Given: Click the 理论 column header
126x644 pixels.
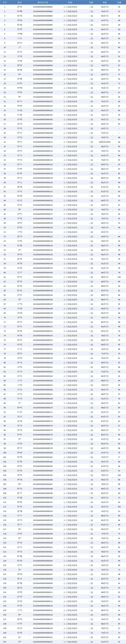Looking at the screenshot, I should click(x=105, y=2).
